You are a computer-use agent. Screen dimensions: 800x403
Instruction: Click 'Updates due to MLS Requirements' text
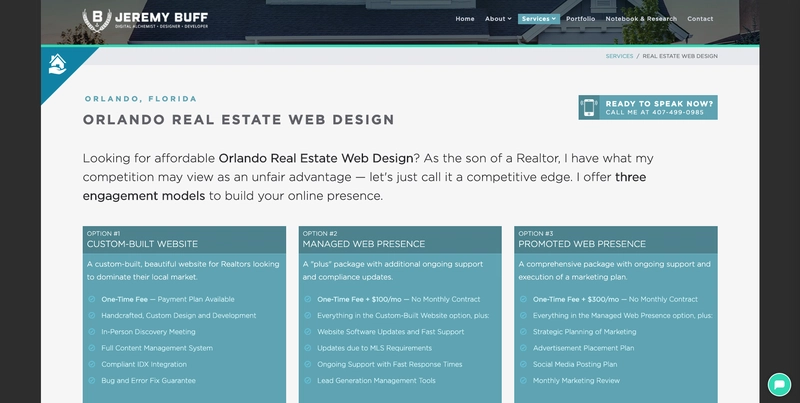(374, 348)
